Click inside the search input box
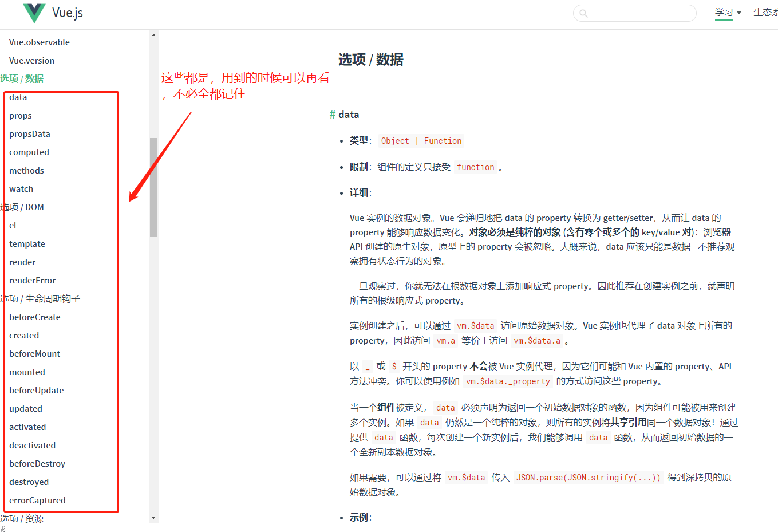The height and width of the screenshot is (532, 778). (x=635, y=13)
